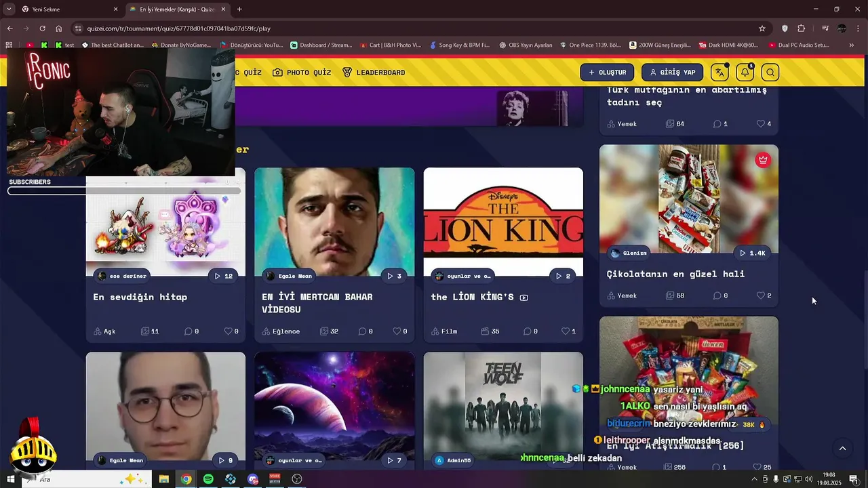Open the One Piece 1139 bookmark
The image size is (868, 488).
click(591, 45)
